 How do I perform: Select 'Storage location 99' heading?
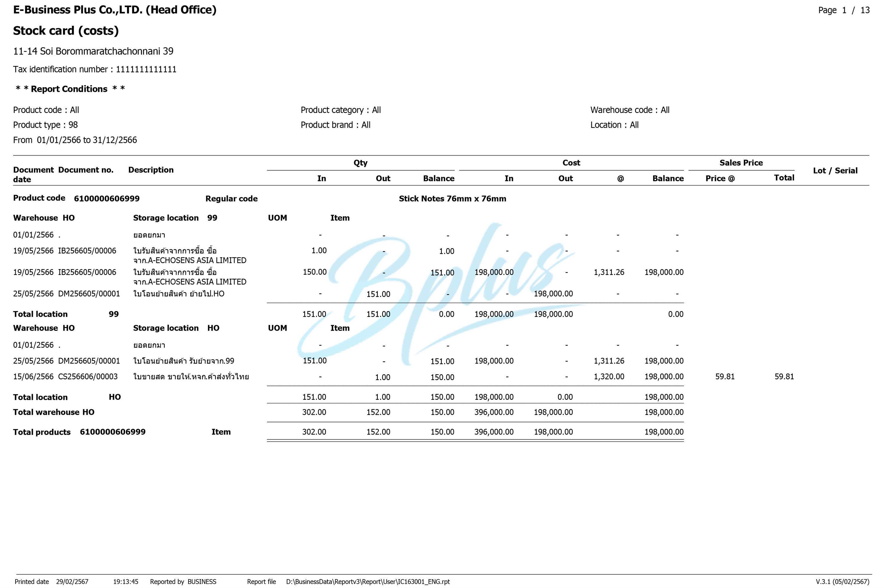(175, 218)
